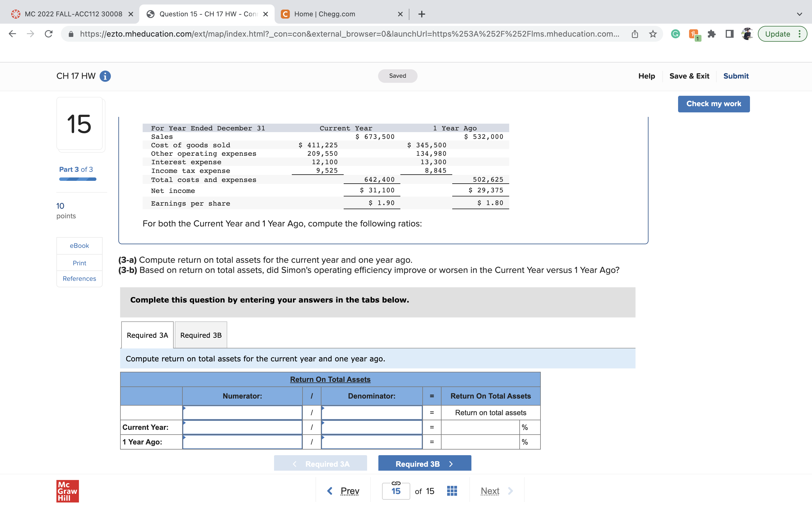Click the info icon next to CH 17 HW
This screenshot has height=507, width=812.
pyautogui.click(x=105, y=76)
